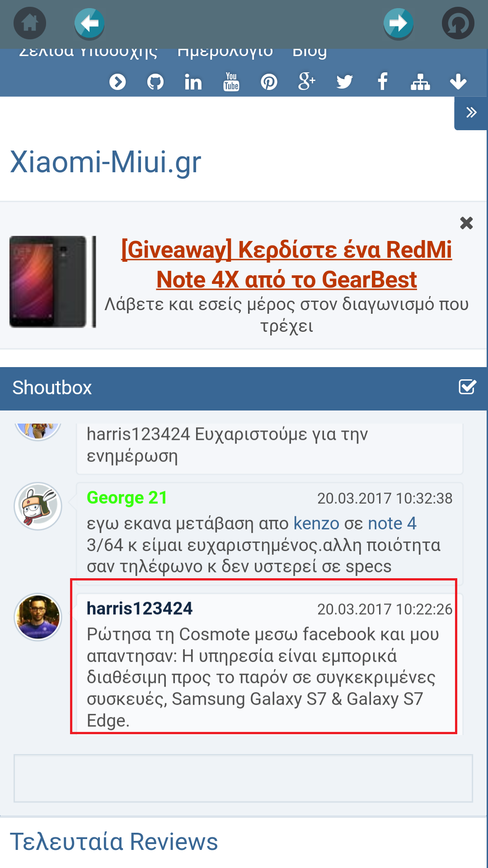Tap the browser home icon
The width and height of the screenshot is (488, 868).
[30, 23]
